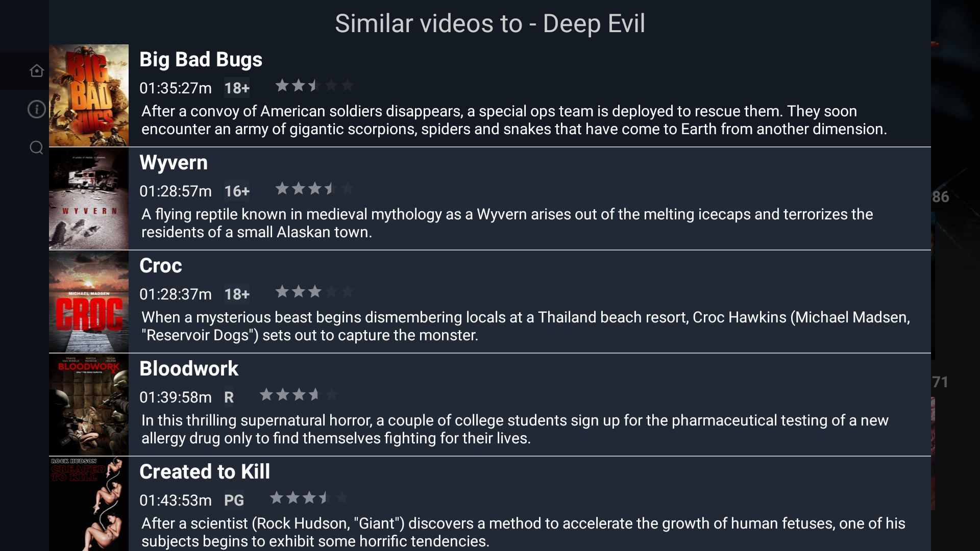980x551 pixels.
Task: Click the 16+ age badge on Wyvern
Action: (x=236, y=191)
